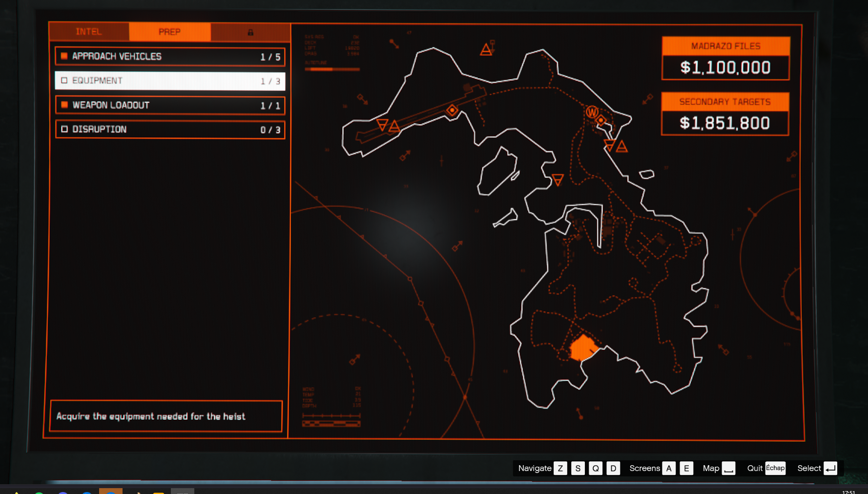Click the Select label in the hint bar
Viewport: 868px width, 494px height.
coord(809,469)
